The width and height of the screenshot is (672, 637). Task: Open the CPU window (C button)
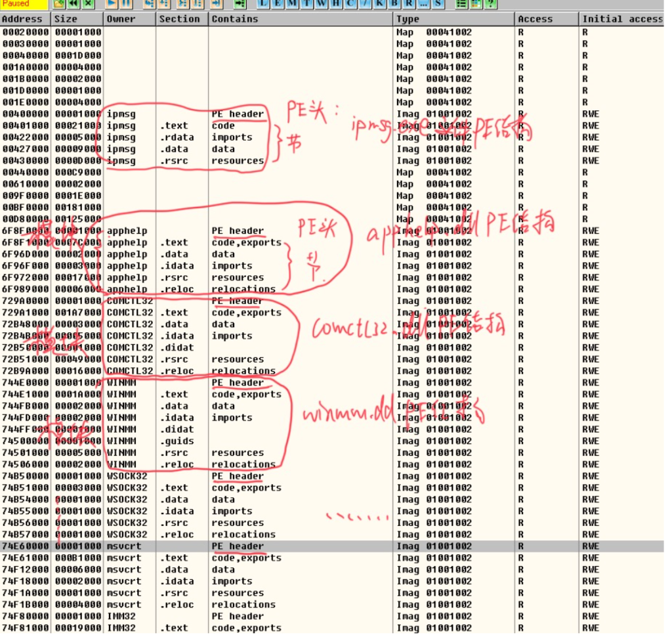point(350,4)
